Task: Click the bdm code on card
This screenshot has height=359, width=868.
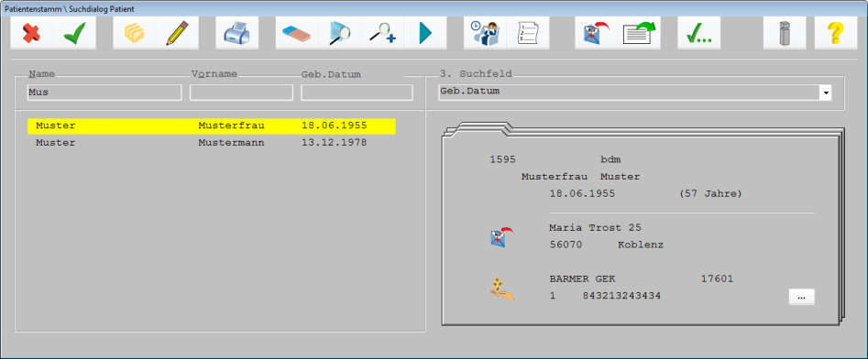Action: [x=610, y=160]
